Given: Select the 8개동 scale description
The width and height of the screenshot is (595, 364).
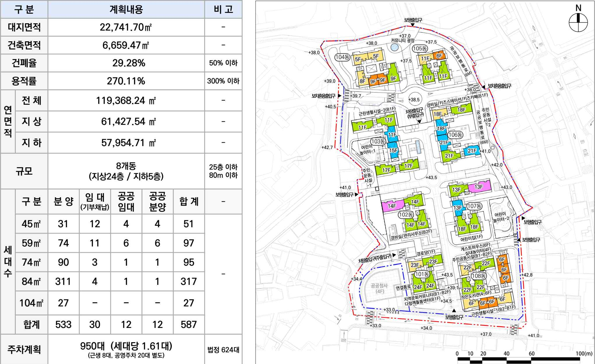Looking at the screenshot, I should point(126,171).
